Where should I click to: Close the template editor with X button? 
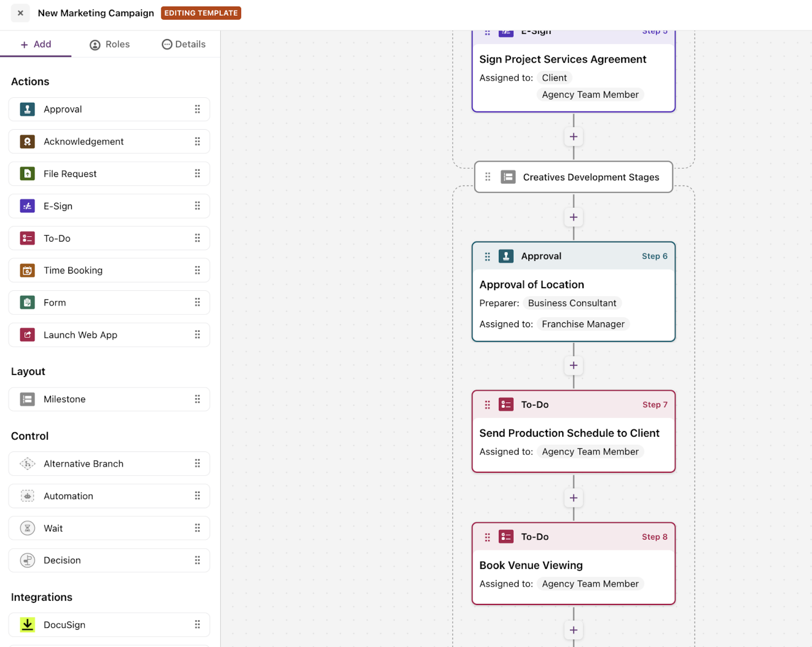[20, 13]
